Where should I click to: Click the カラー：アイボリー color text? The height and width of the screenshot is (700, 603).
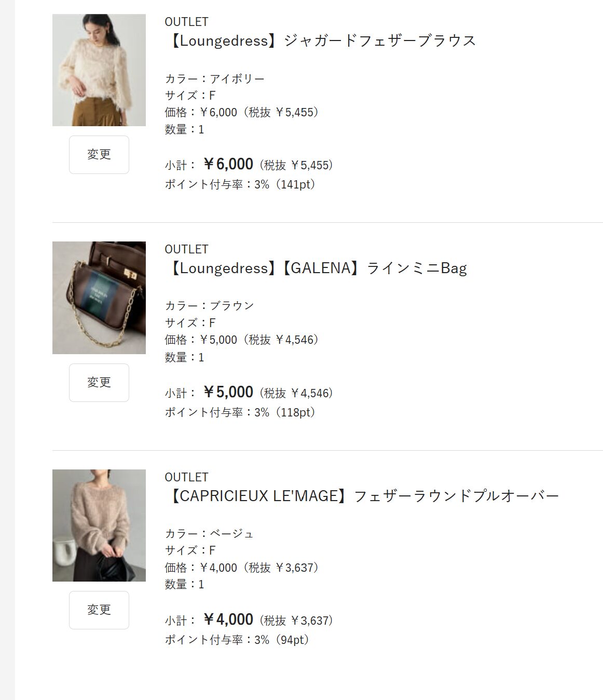215,79
